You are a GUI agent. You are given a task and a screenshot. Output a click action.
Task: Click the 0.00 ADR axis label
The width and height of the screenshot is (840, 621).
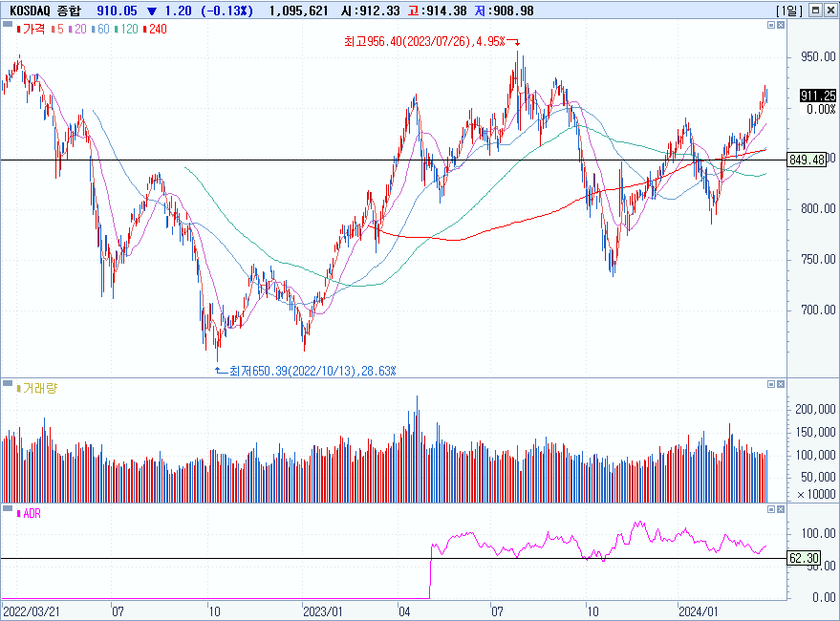(824, 597)
